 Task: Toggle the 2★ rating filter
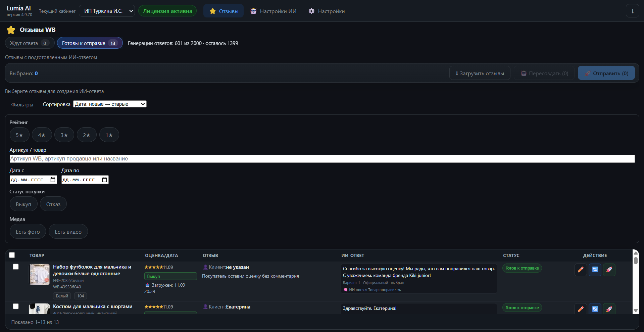pos(87,135)
